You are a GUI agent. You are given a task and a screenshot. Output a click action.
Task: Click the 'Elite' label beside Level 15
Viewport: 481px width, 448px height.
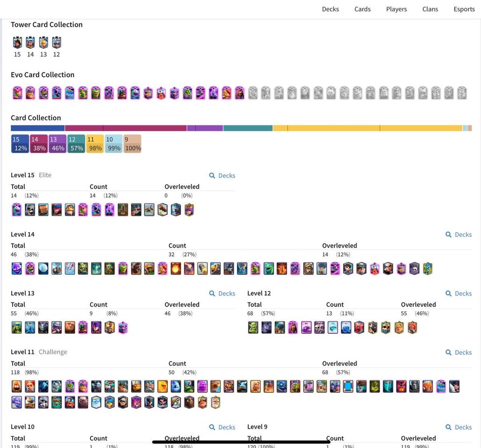click(45, 175)
